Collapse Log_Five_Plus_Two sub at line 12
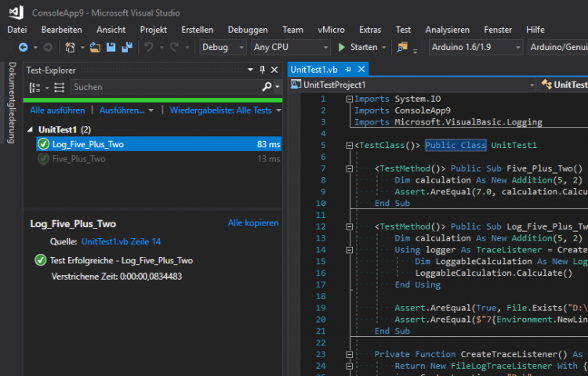 coord(349,226)
